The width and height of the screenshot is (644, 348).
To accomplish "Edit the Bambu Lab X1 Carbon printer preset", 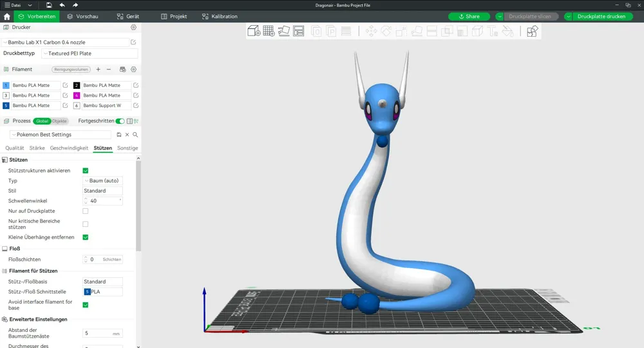I will tap(133, 43).
